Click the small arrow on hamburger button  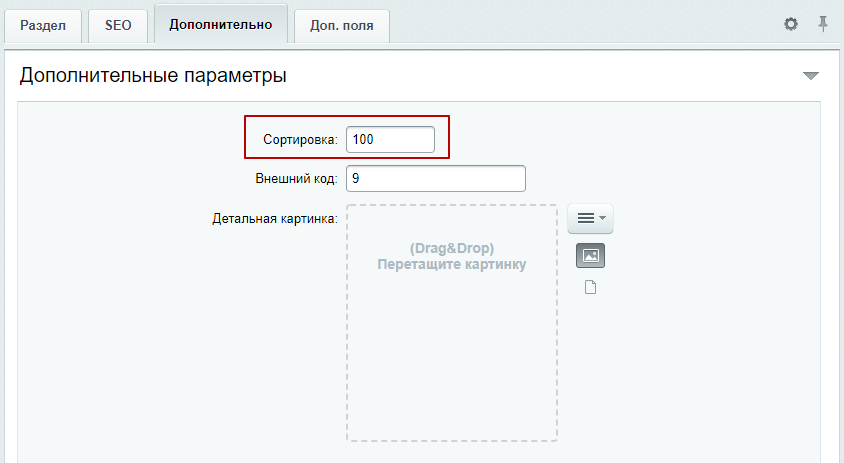(602, 218)
